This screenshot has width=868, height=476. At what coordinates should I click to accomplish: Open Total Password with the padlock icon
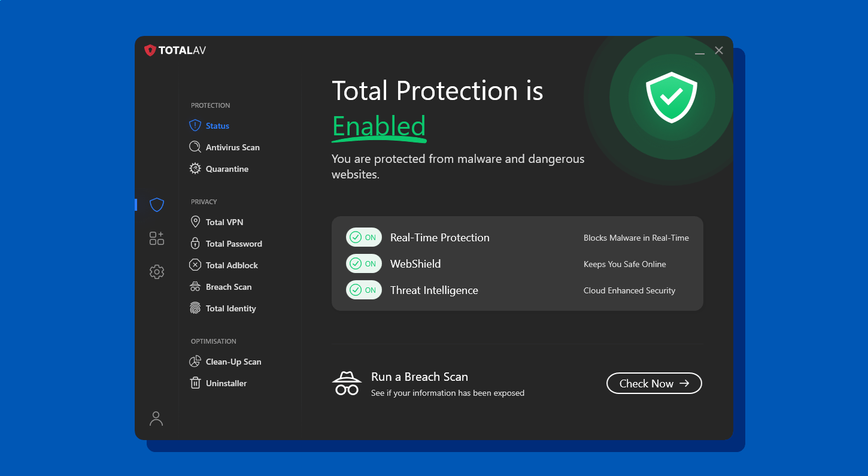195,243
